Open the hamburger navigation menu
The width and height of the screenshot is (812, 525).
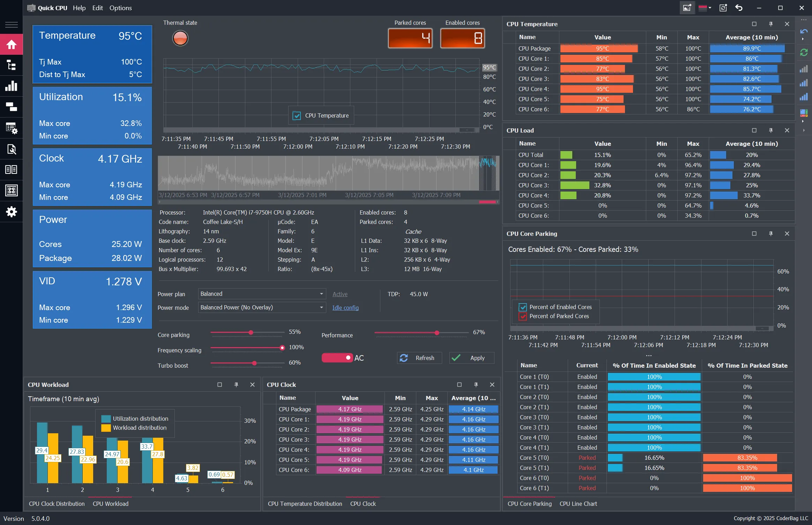[x=12, y=24]
